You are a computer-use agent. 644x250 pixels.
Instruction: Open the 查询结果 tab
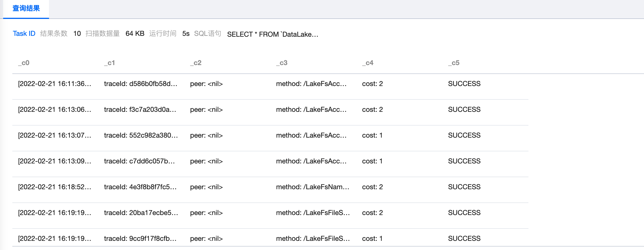[x=26, y=9]
